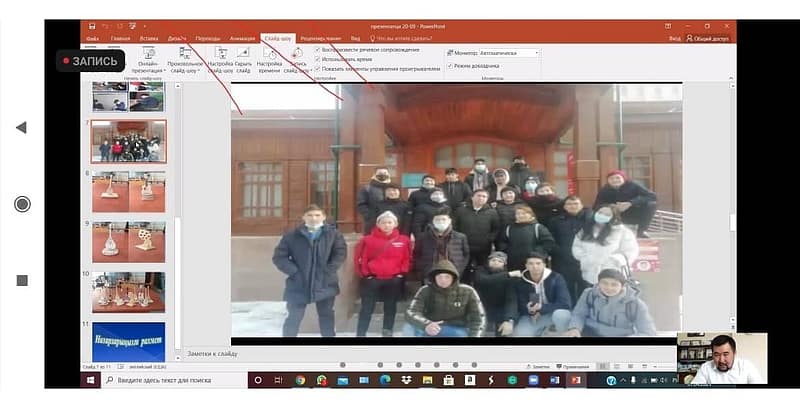Image resolution: width=800 pixels, height=410 pixels.
Task: Click the Скрыть слайд button
Action: (243, 61)
